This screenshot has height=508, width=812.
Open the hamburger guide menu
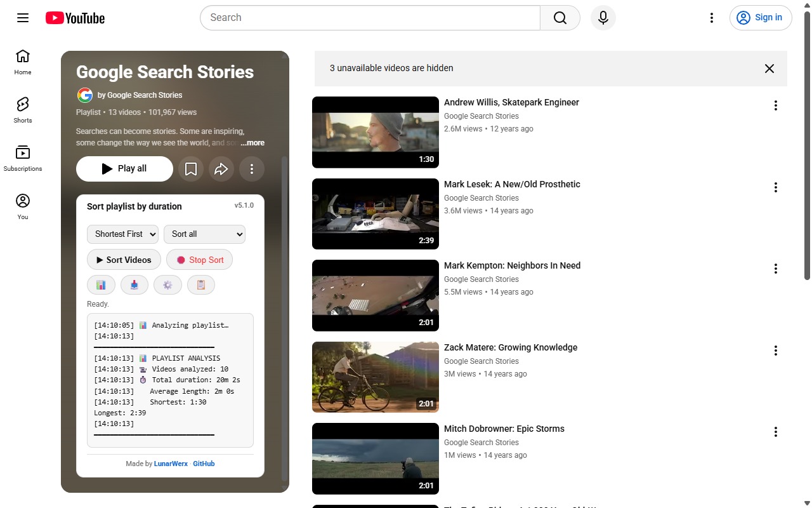(x=23, y=18)
